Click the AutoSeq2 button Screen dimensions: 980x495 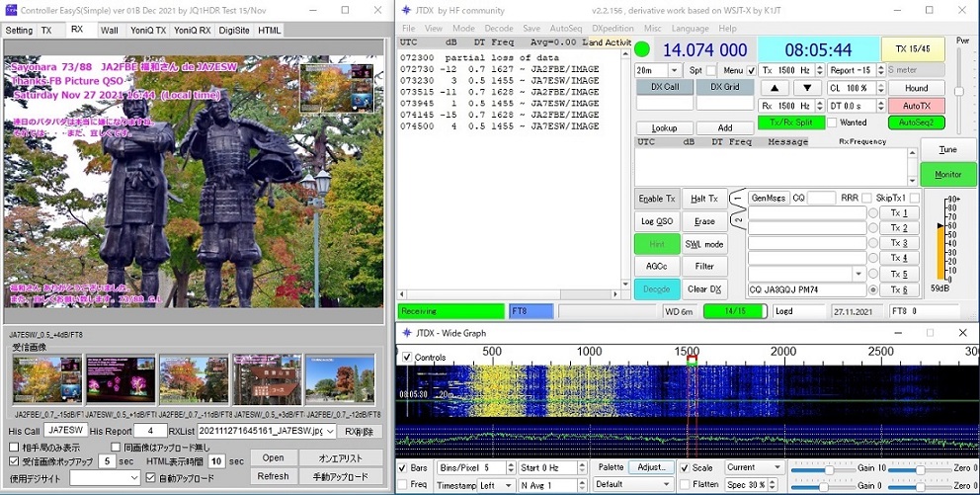coord(916,123)
